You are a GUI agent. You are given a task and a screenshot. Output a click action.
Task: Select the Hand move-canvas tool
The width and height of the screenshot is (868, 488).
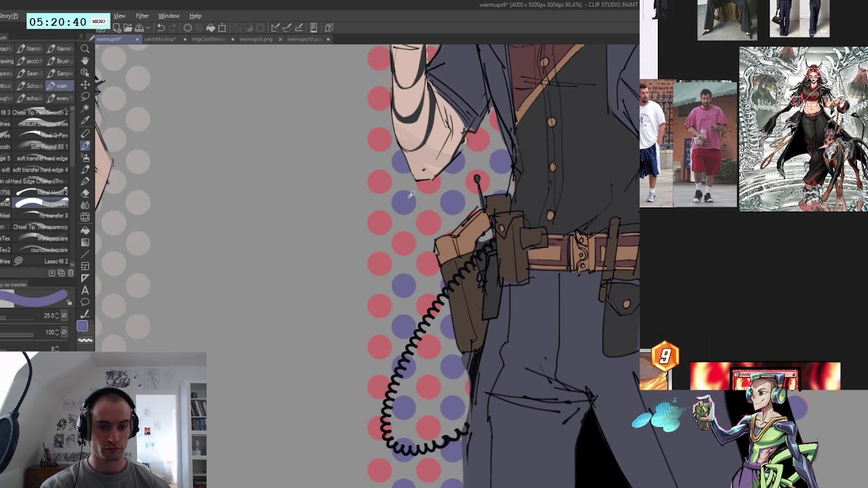85,60
